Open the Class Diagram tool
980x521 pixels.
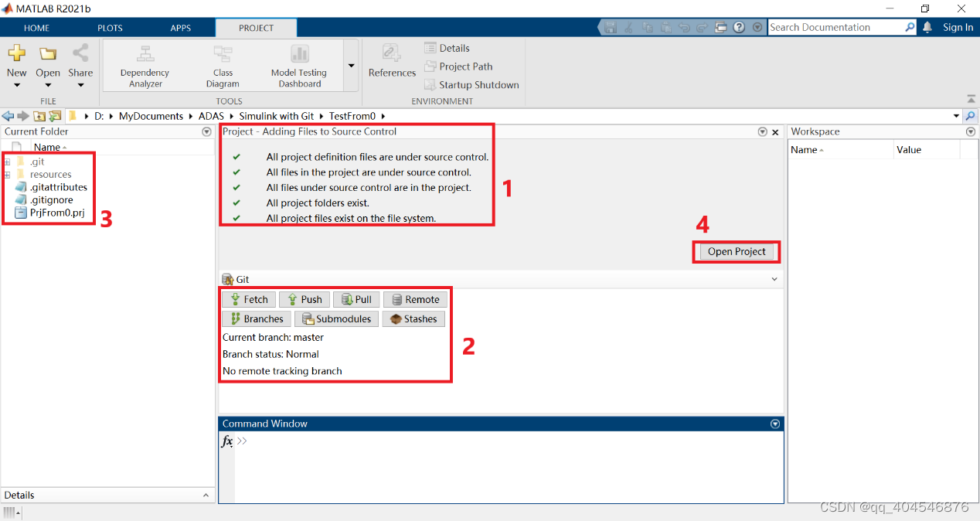223,66
